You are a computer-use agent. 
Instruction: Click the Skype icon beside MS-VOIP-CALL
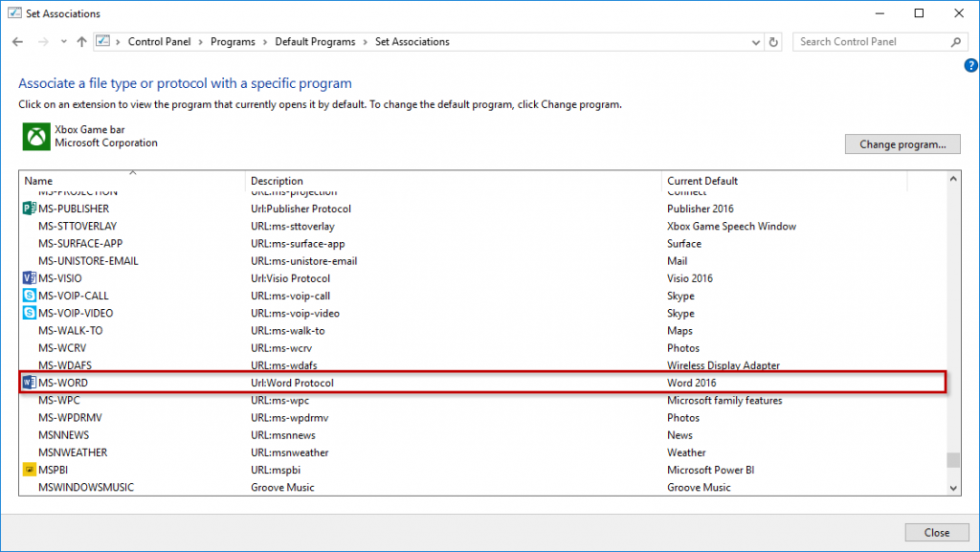coord(28,296)
